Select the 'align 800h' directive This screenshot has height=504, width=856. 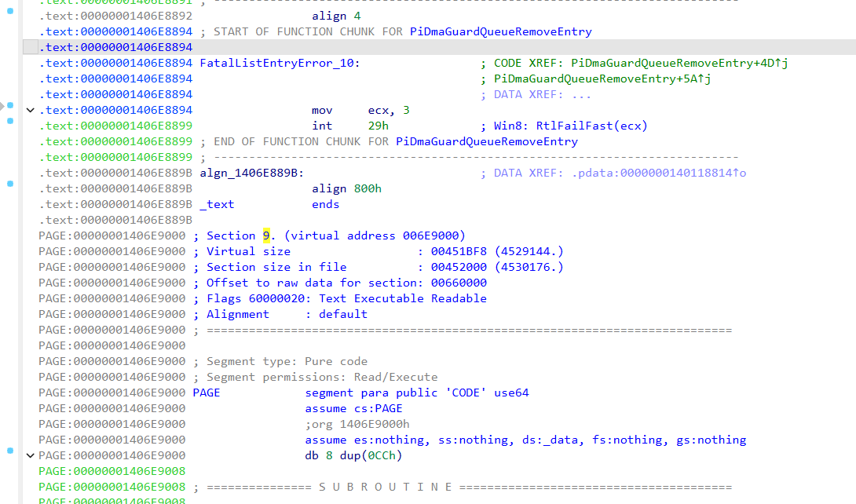[x=346, y=188]
